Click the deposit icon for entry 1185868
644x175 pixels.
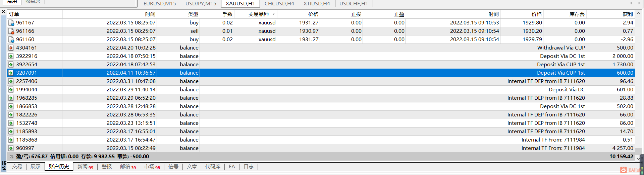coord(11,140)
